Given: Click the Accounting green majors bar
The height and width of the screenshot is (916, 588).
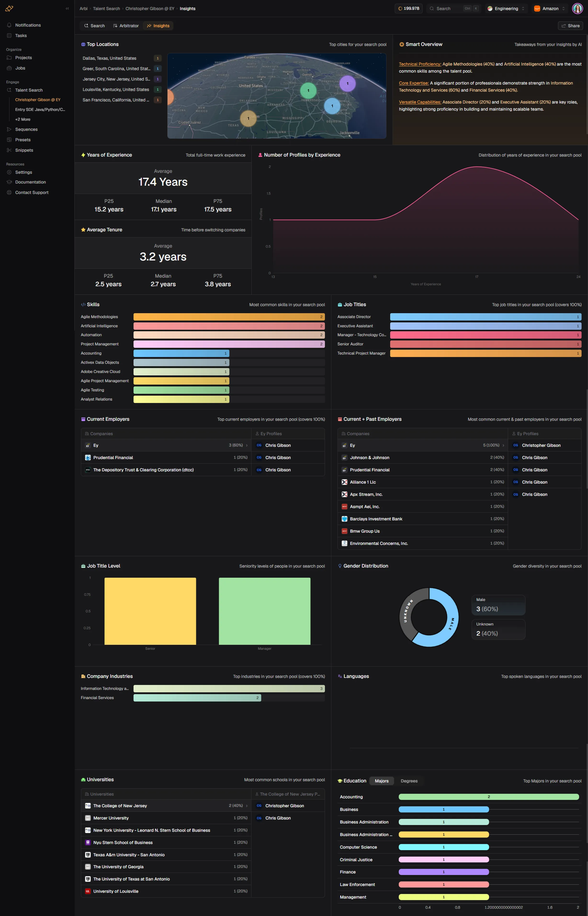Looking at the screenshot, I should click(x=489, y=797).
